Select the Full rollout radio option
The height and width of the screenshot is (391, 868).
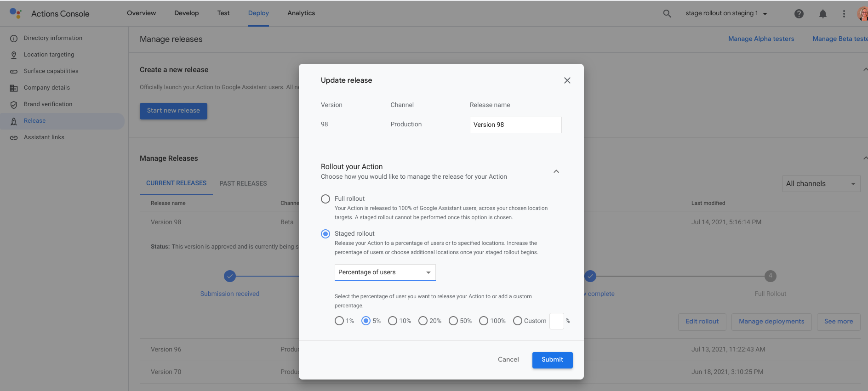coord(325,199)
